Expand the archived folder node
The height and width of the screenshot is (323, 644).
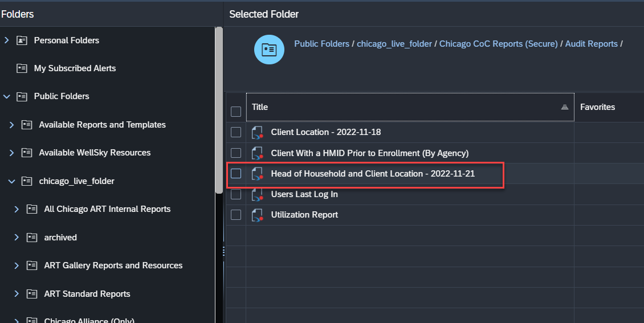tap(17, 238)
